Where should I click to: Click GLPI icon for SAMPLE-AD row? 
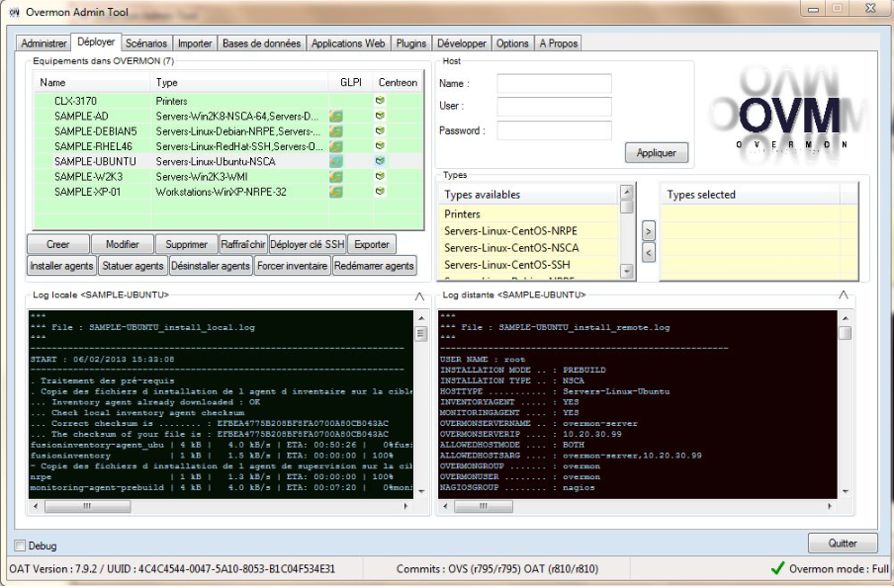click(x=336, y=116)
